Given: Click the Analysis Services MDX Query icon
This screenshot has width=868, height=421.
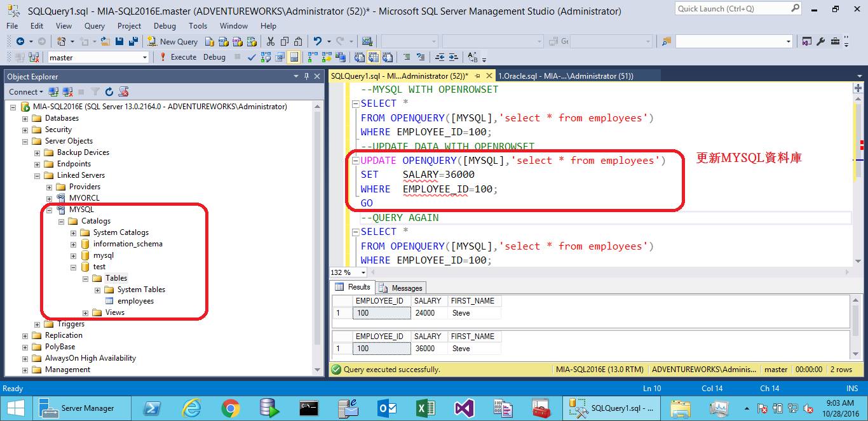Looking at the screenshot, I should click(x=224, y=41).
